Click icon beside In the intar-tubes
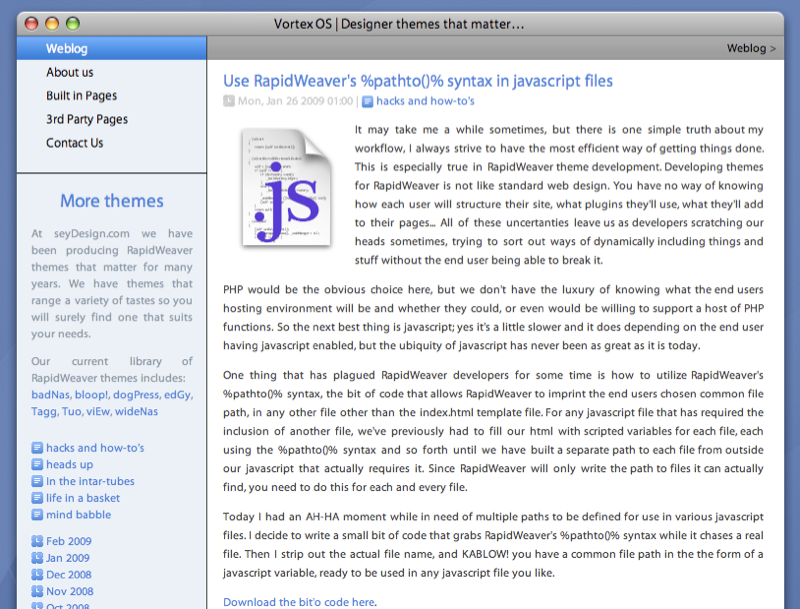 point(37,482)
